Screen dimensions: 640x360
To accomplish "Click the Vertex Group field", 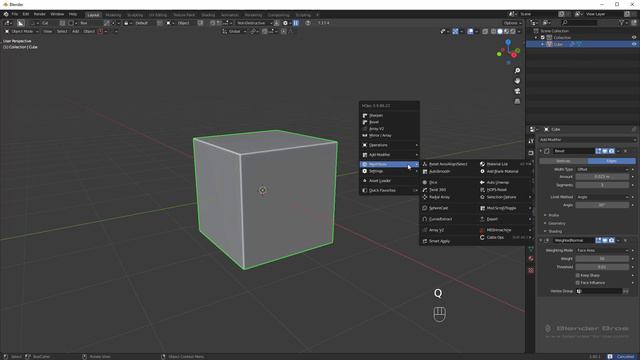I will tap(599, 291).
